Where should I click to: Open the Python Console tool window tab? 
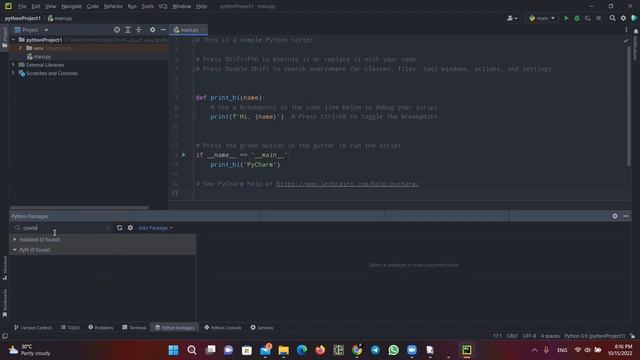point(223,327)
